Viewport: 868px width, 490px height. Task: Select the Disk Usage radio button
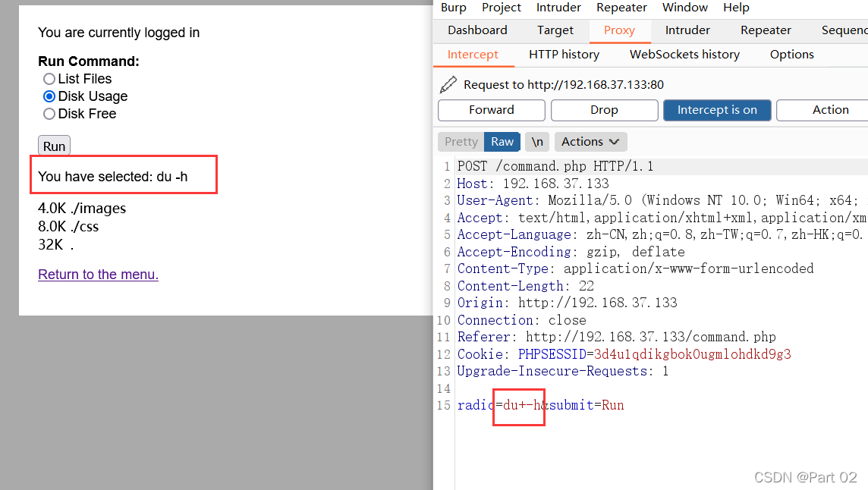(x=49, y=96)
